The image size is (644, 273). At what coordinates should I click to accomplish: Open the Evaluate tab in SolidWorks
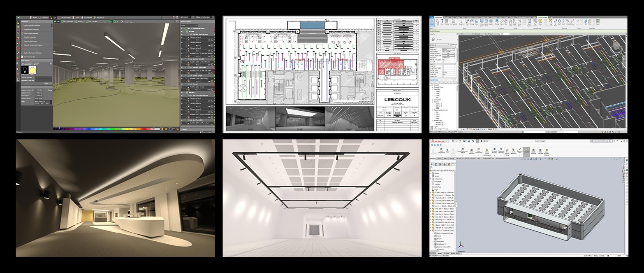pos(458,158)
